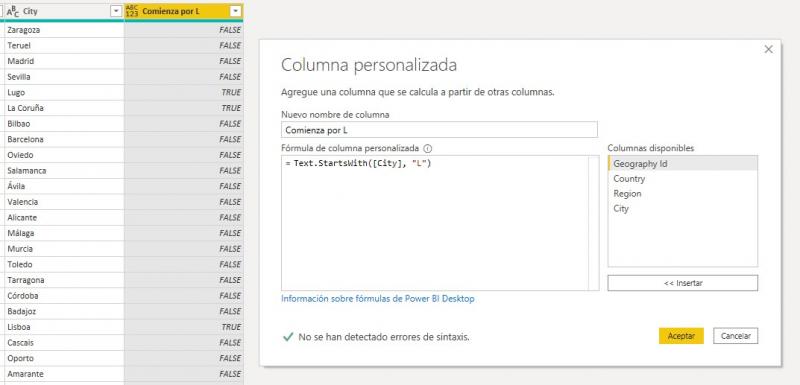800x385 pixels.
Task: Click the Nuevo nombre de columna input field
Action: 439,130
